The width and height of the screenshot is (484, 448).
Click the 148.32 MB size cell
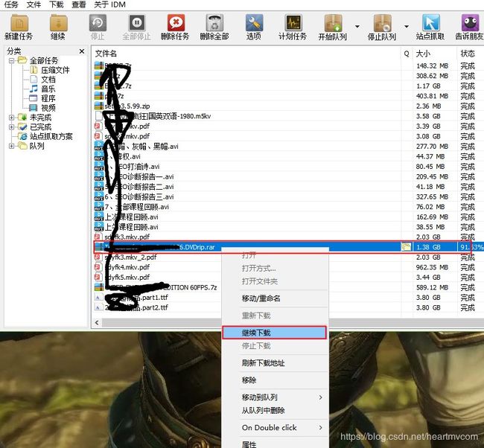pyautogui.click(x=432, y=65)
